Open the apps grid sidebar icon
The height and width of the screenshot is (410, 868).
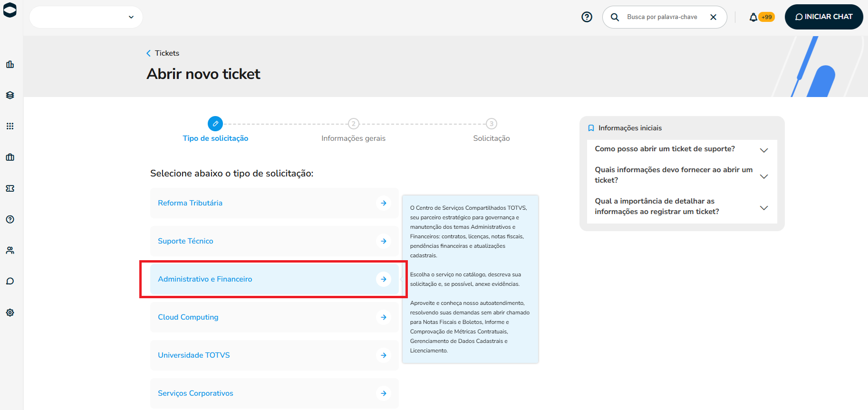[x=10, y=126]
